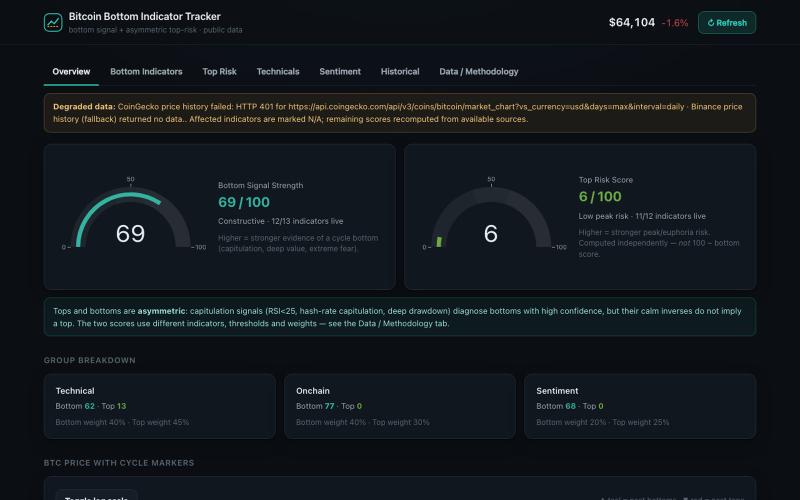Click the $64,104 price value

point(632,22)
